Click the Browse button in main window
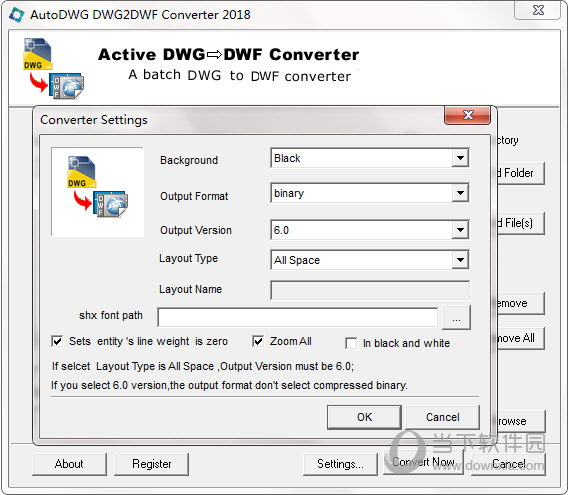 pyautogui.click(x=521, y=421)
